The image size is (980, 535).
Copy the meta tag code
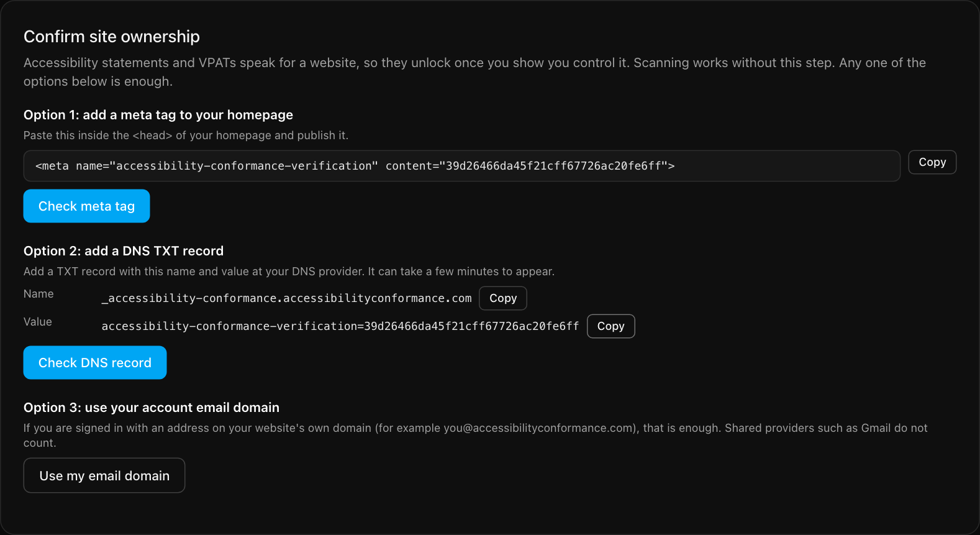pos(932,162)
